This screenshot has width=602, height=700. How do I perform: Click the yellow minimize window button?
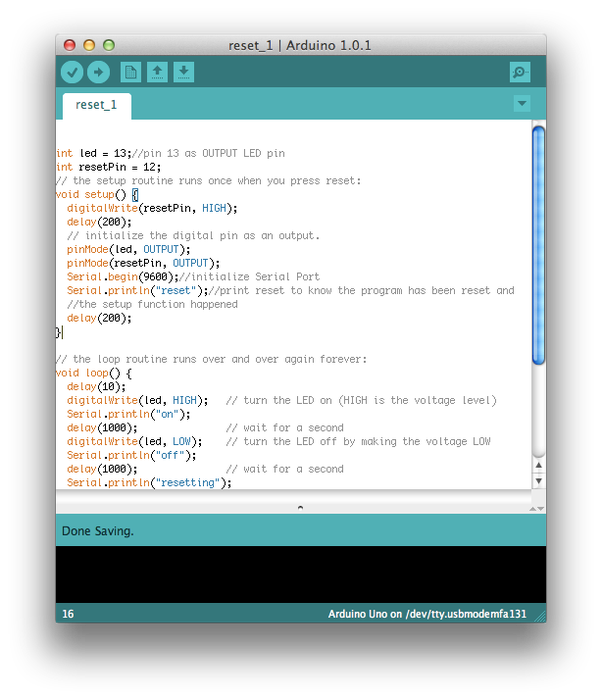(x=89, y=45)
